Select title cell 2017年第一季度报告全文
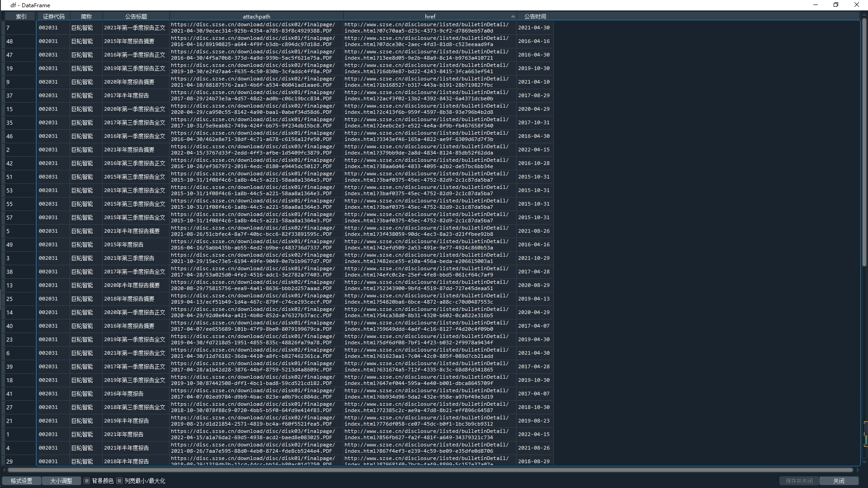868x488 pixels. (136, 272)
